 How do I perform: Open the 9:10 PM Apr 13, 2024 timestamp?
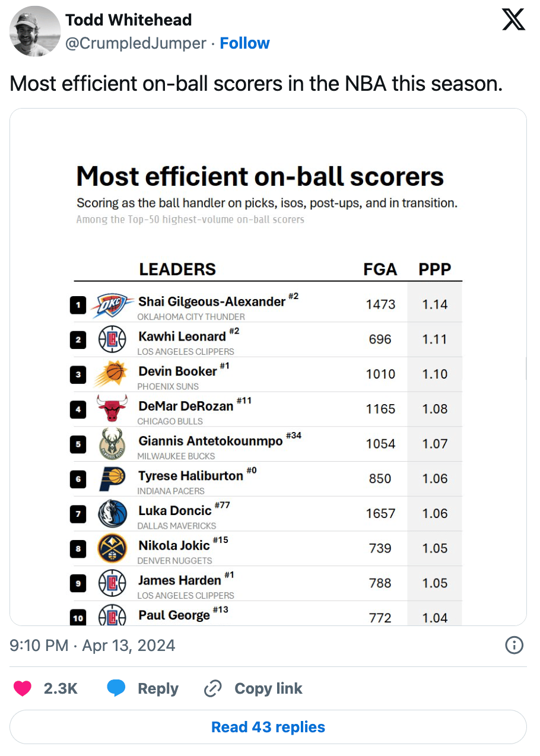tap(93, 645)
